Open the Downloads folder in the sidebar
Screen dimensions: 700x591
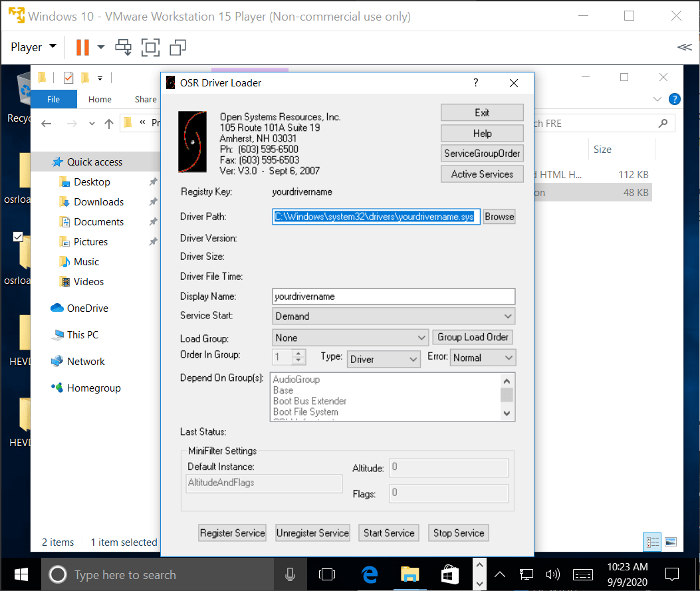point(98,202)
